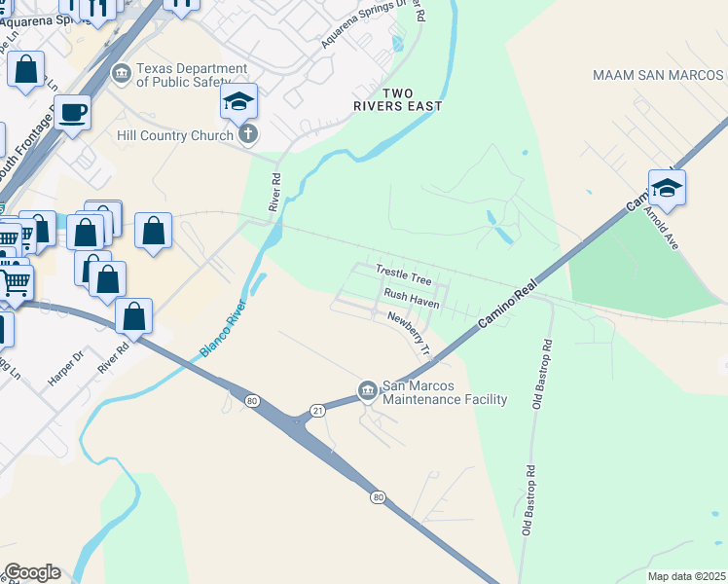The height and width of the screenshot is (584, 728).
Task: Click the coffee cup cafe marker
Action: [72, 115]
